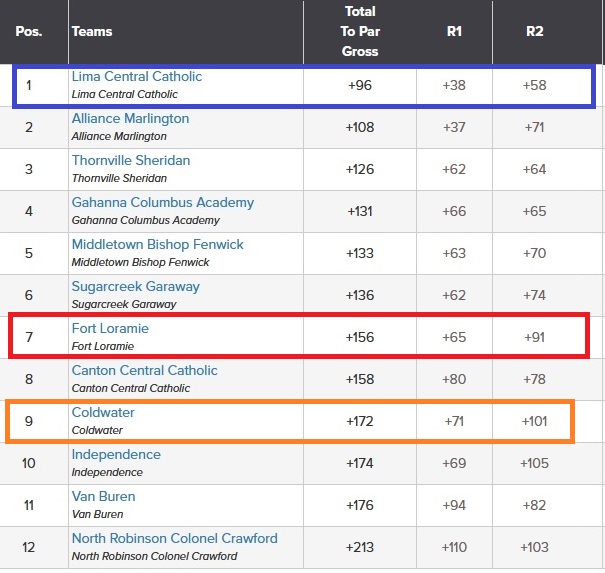
Task: Select Lima Central Catholic's +96 total score
Action: (x=360, y=86)
